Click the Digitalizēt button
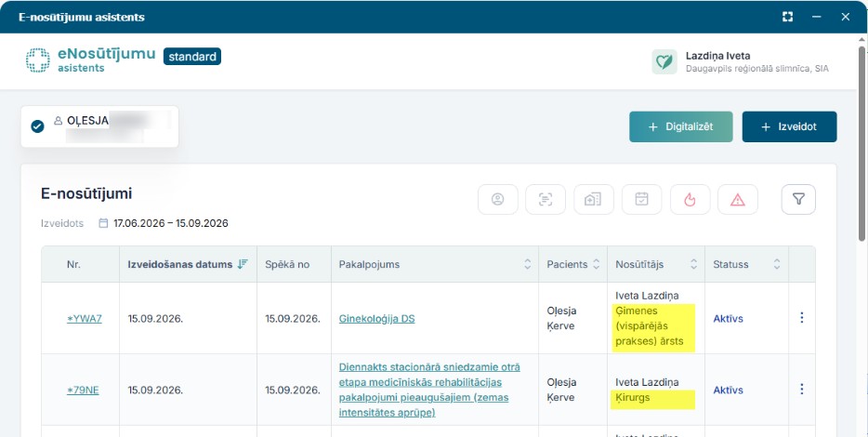868x437 pixels. pyautogui.click(x=681, y=126)
